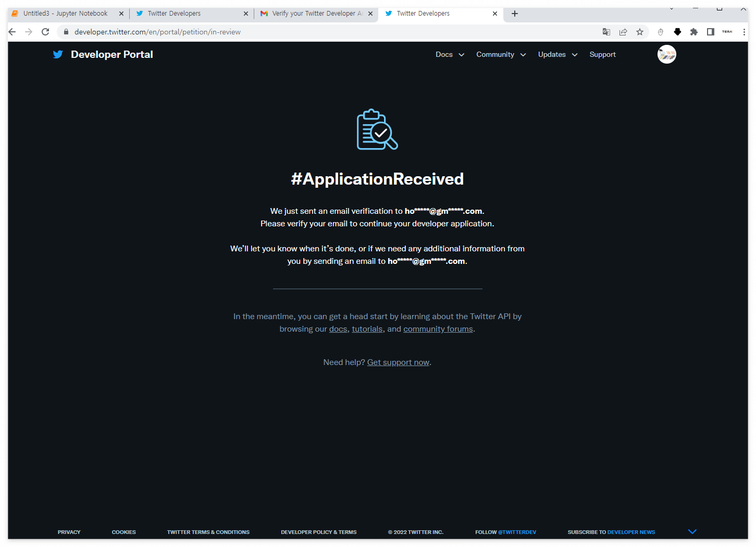Open the tutorials link
The width and height of the screenshot is (756, 547).
click(x=367, y=329)
